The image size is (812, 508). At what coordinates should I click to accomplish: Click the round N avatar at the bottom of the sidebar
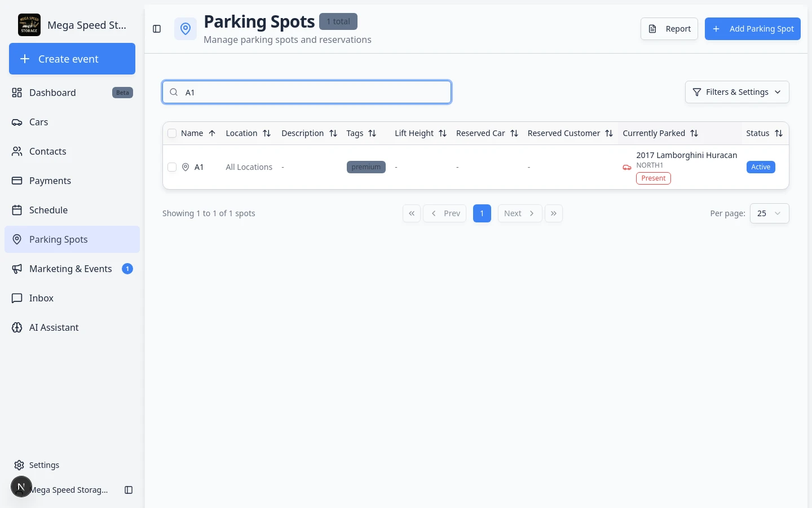coord(21,487)
